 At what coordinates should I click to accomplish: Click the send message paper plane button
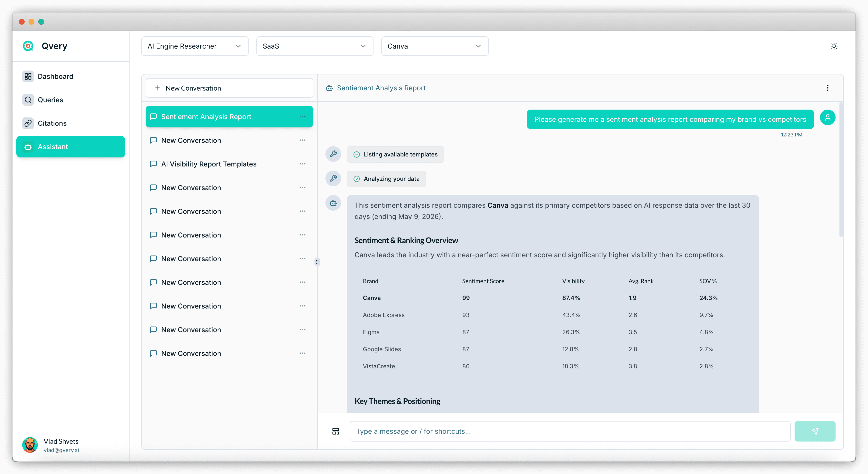(814, 431)
